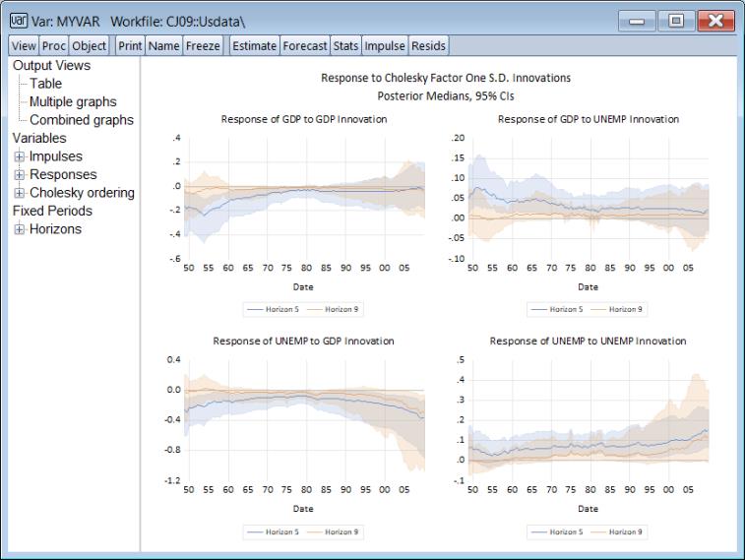Freeze the current view
745x560 pixels.
point(202,45)
